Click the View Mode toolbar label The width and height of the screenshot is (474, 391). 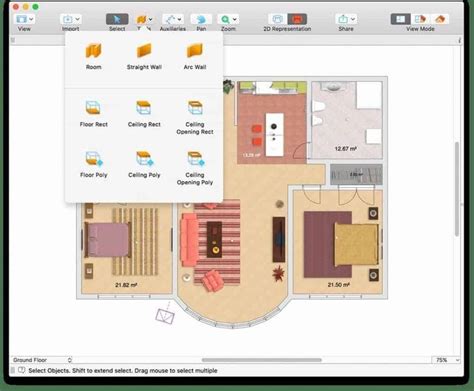[x=420, y=29]
